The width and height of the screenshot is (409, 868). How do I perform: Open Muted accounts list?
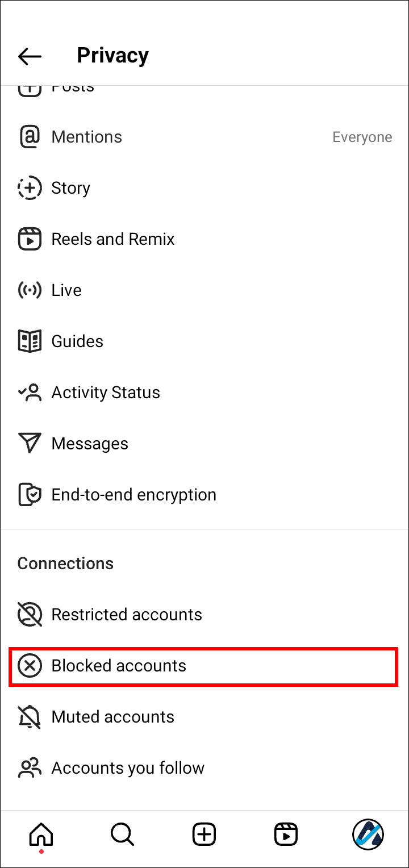(x=112, y=717)
